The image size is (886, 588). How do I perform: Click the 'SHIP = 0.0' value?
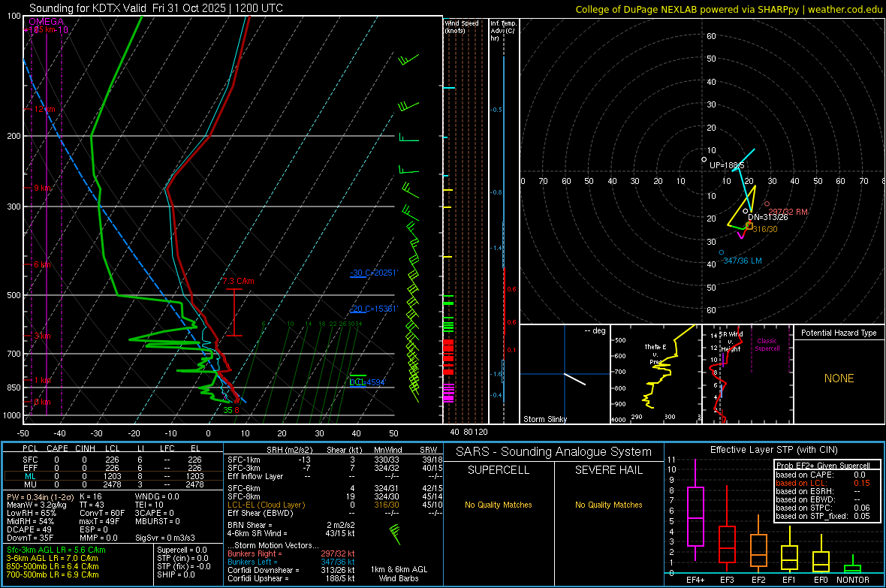coord(176,574)
